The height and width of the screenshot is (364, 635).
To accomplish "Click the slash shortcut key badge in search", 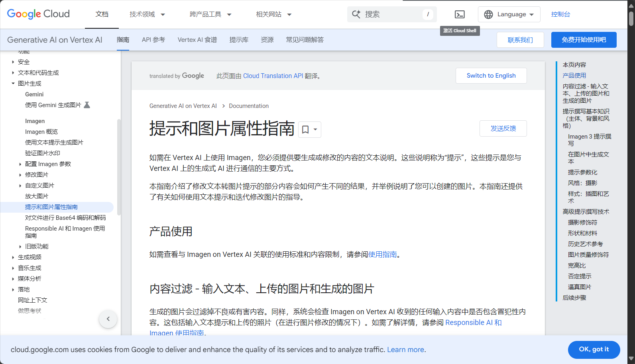I will coord(428,14).
